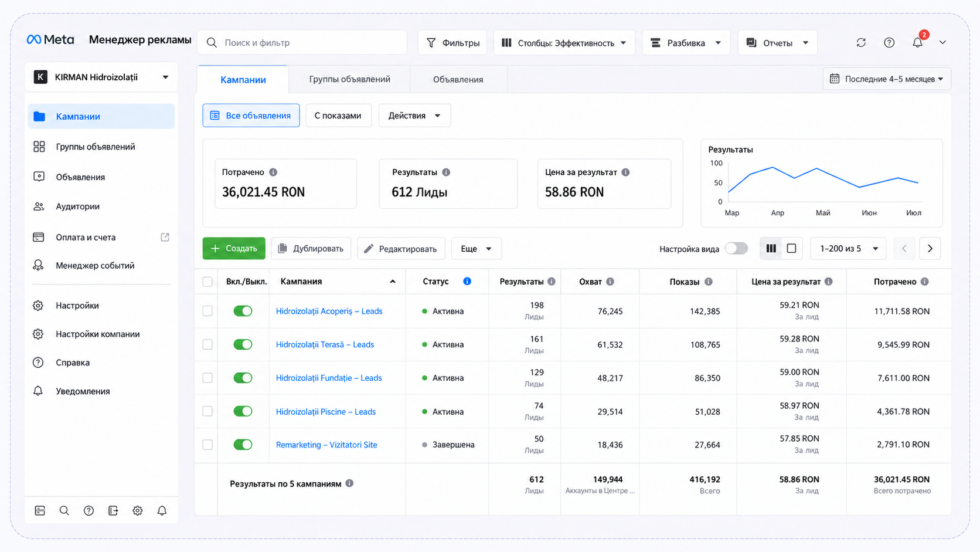Click info icon beside Цена за результат card

pos(625,172)
